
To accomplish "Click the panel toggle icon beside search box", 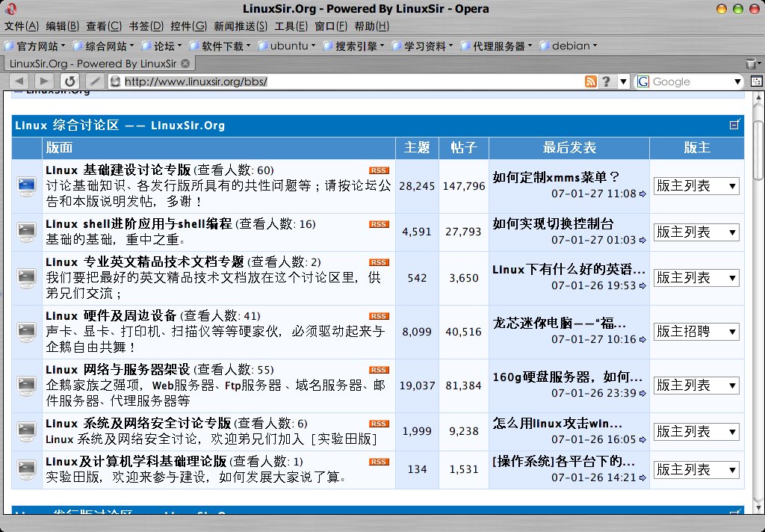I will (756, 81).
